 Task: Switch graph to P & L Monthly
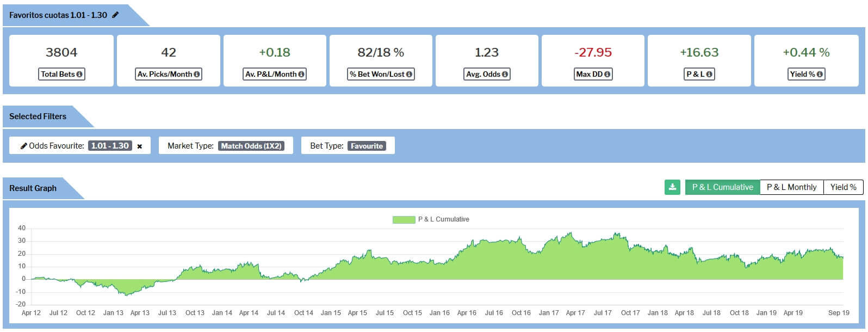pyautogui.click(x=791, y=187)
